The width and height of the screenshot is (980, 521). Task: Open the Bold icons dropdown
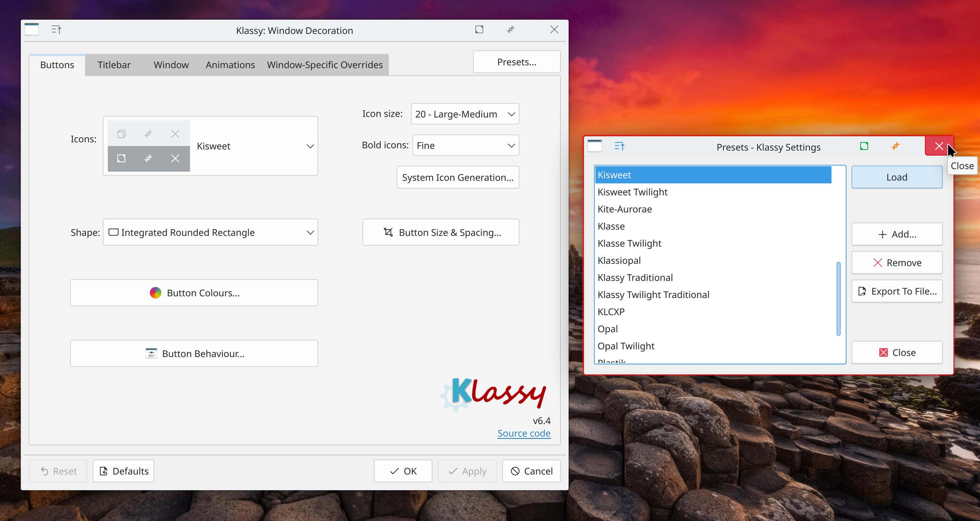[x=466, y=145]
